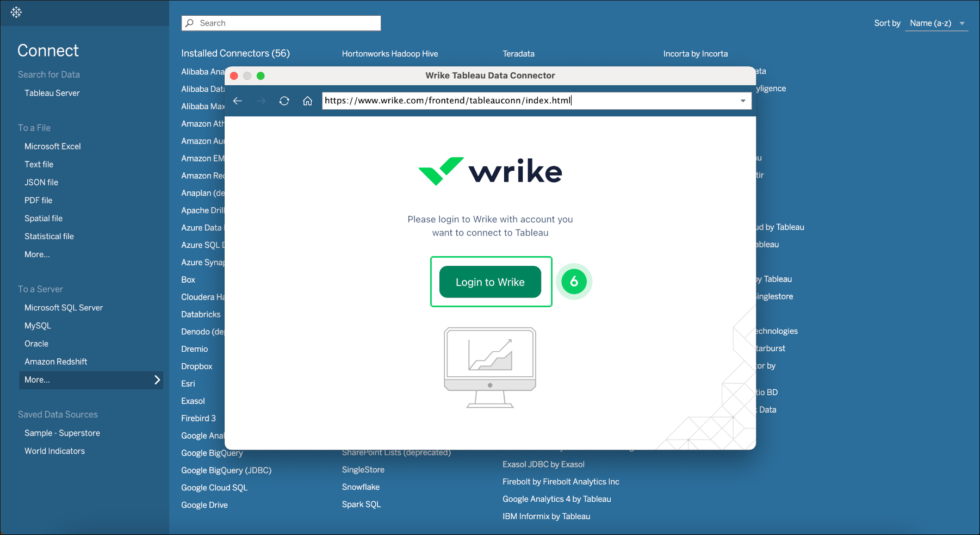Click the Wrike logo
980x535 pixels.
[x=489, y=171]
